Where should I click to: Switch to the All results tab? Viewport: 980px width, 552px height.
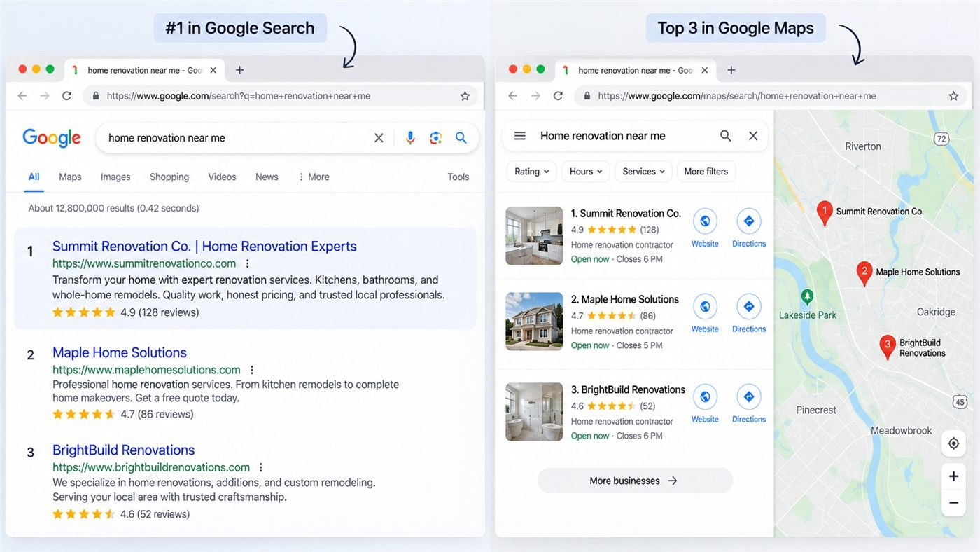pos(34,177)
